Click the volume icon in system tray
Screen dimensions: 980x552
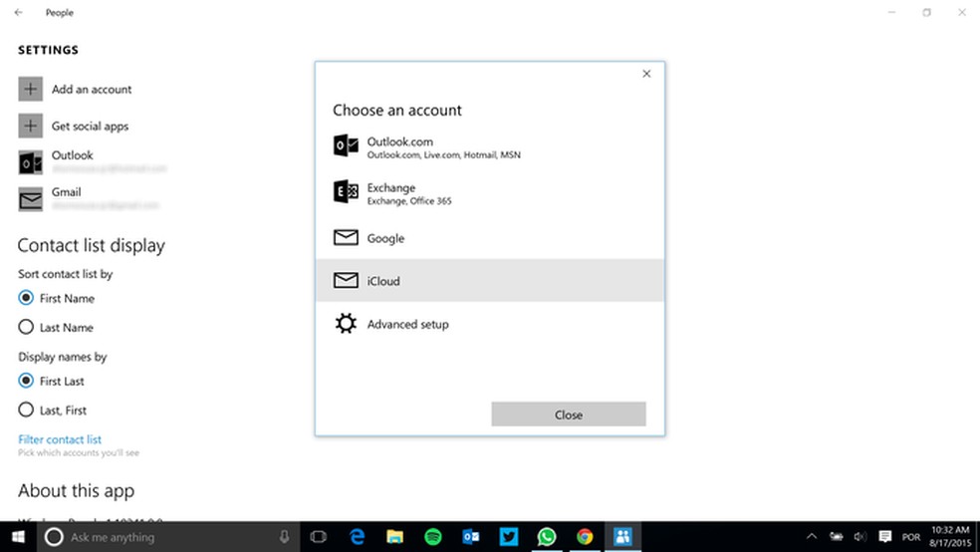point(860,537)
